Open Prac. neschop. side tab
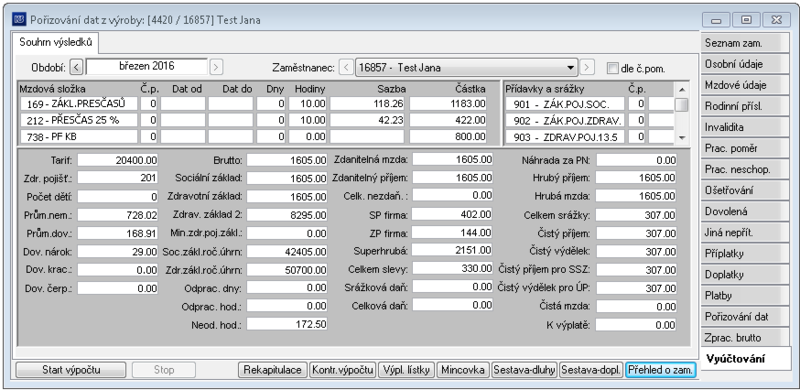Viewport: 800px width, 390px height. click(744, 169)
